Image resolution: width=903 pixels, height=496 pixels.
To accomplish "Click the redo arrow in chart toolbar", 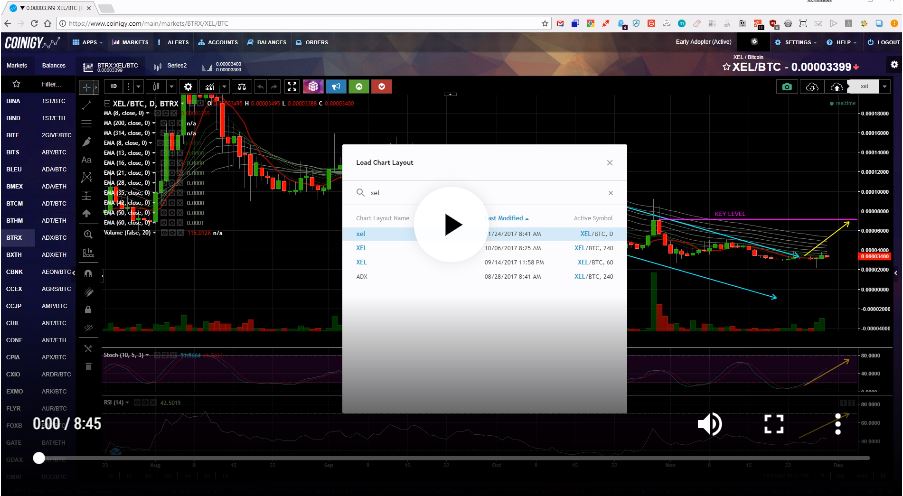I will (274, 86).
